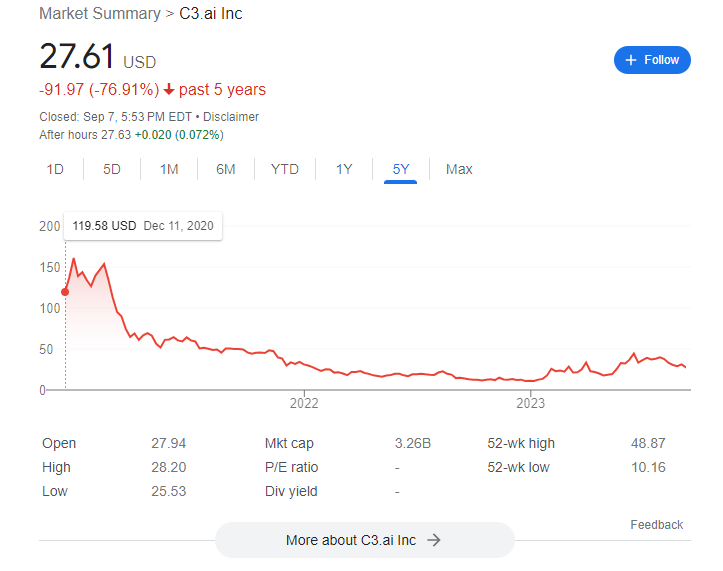723x571 pixels.
Task: Open More about C3.ai Inc
Action: [364, 540]
